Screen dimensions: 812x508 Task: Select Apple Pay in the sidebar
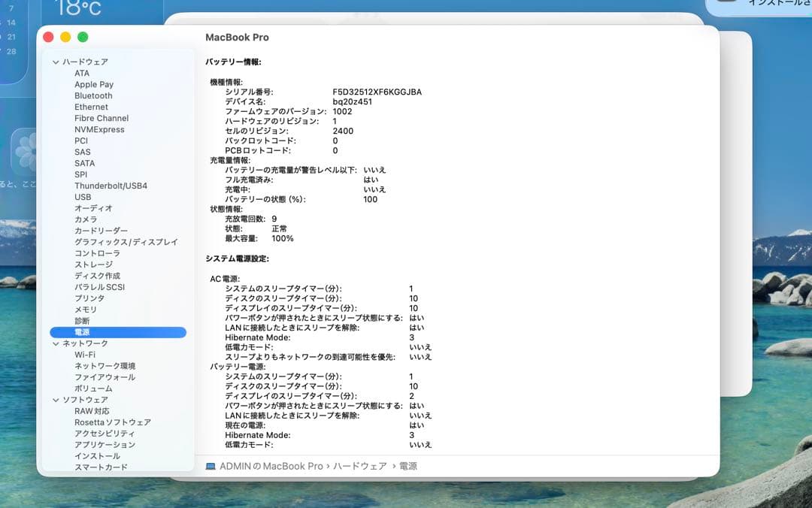click(94, 84)
